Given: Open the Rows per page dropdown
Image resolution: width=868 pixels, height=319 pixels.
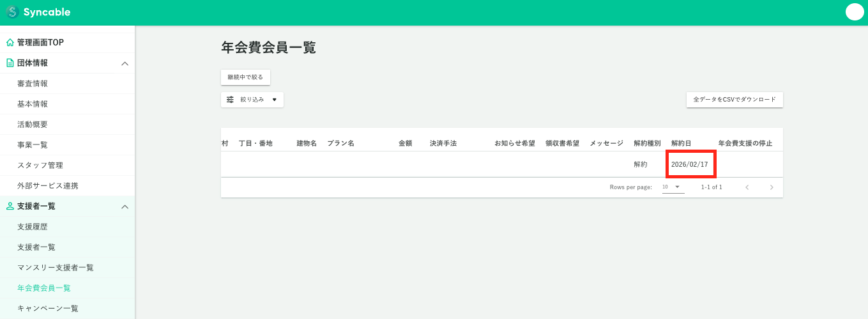Looking at the screenshot, I should (x=673, y=187).
